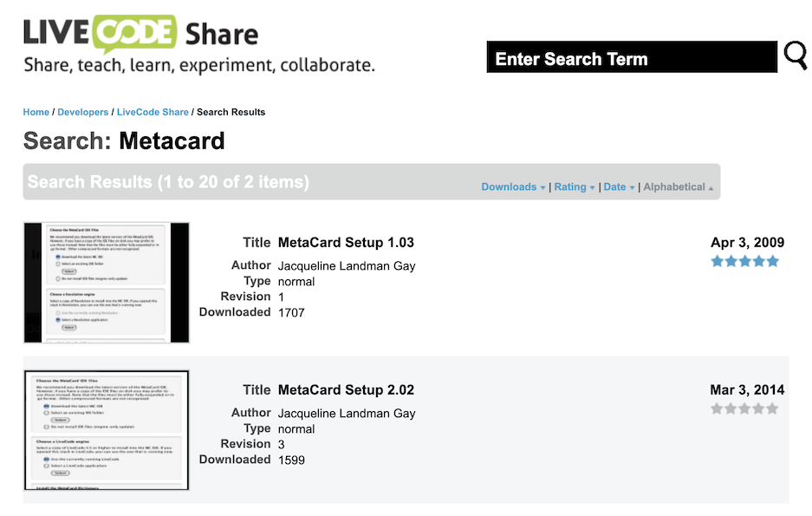This screenshot has width=812, height=516.
Task: Open the LiveCode Share breadcrumb link
Action: (153, 112)
